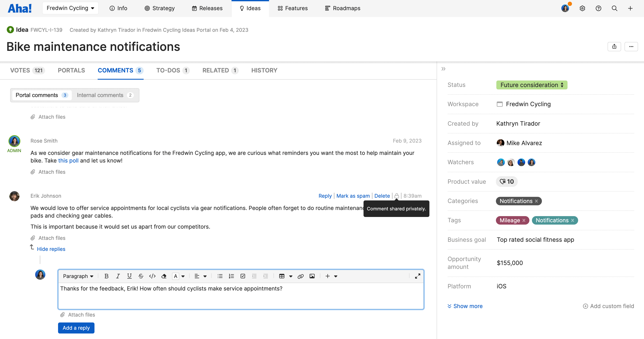This screenshot has width=644, height=339.
Task: Clear formatting with the eraser icon
Action: click(164, 276)
